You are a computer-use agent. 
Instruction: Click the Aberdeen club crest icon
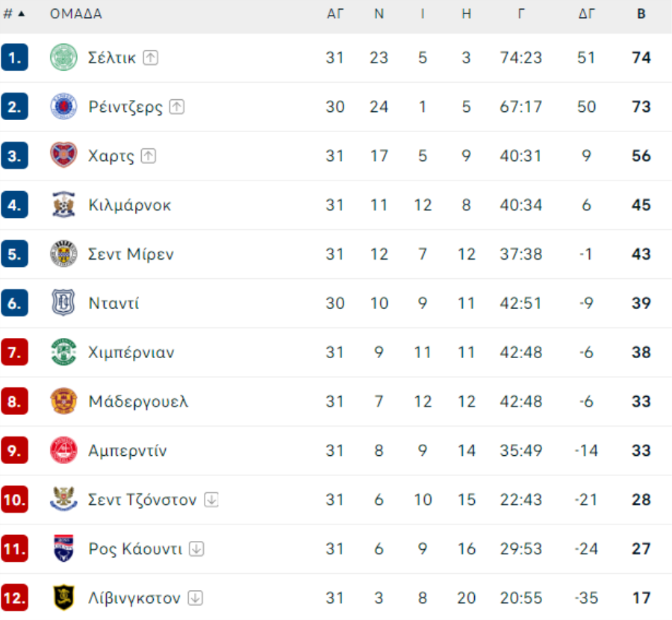(63, 451)
